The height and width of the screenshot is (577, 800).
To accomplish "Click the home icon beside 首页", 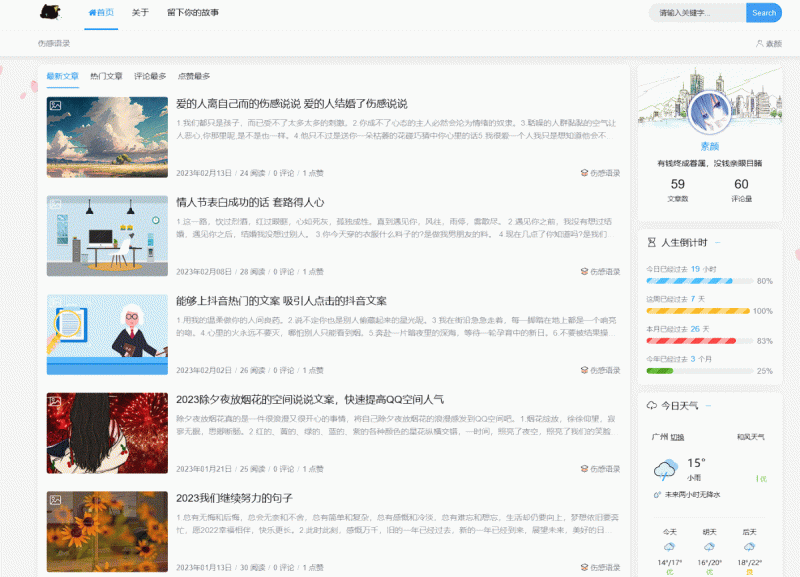I will (x=93, y=12).
